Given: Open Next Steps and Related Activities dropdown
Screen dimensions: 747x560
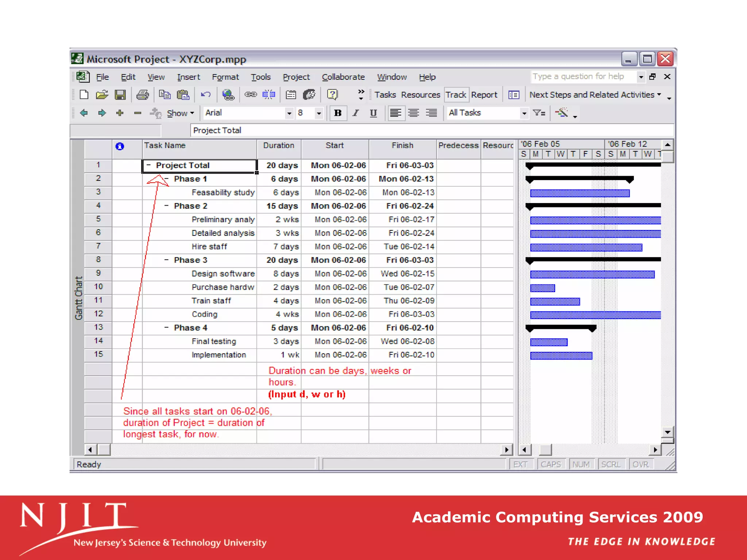Looking at the screenshot, I should click(595, 95).
